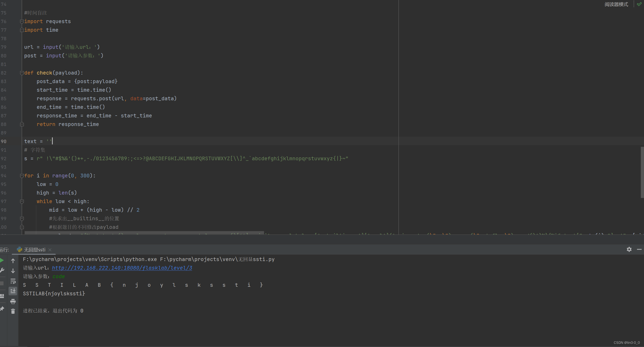Screen dimensions: 644x347
Task: Click the green inspection checkmark icon
Action: [x=639, y=4]
